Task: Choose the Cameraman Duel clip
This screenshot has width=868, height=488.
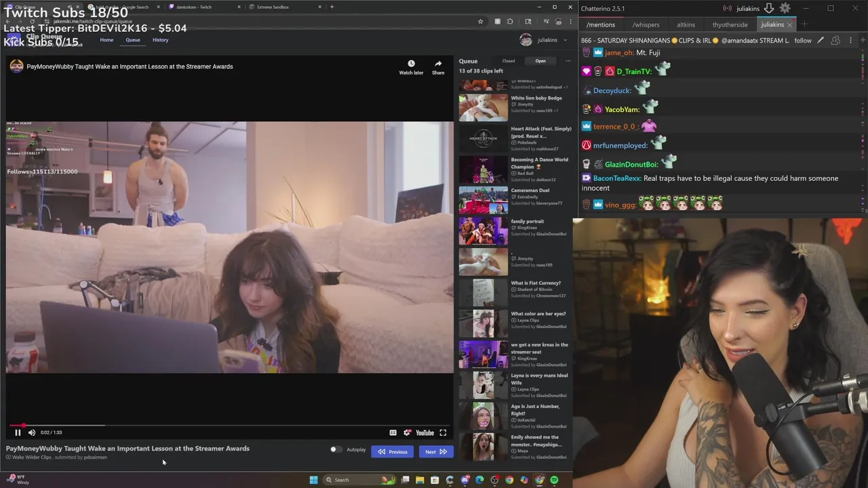Action: pos(514,200)
